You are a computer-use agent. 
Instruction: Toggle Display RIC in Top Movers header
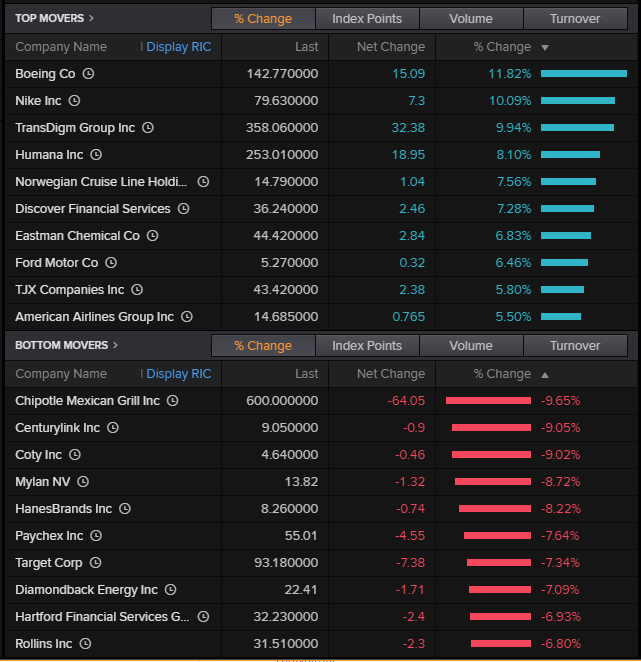(x=179, y=47)
